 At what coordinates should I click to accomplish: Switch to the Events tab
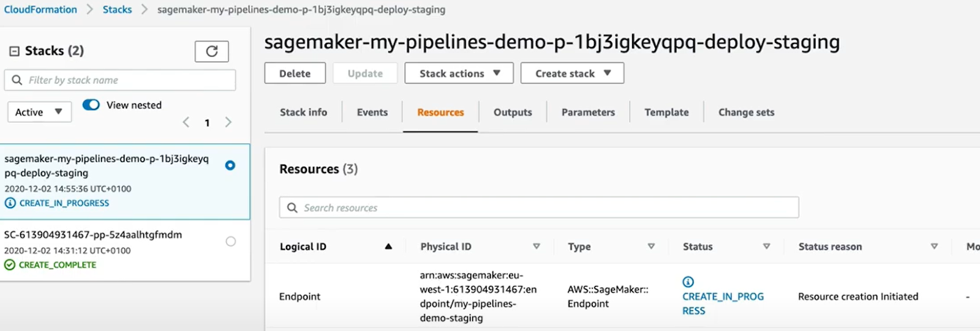point(372,113)
